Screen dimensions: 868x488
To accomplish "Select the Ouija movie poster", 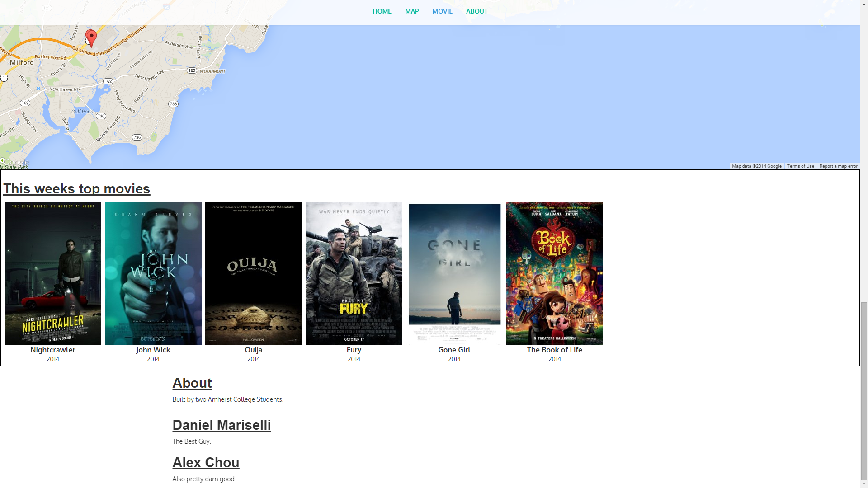I will point(254,273).
